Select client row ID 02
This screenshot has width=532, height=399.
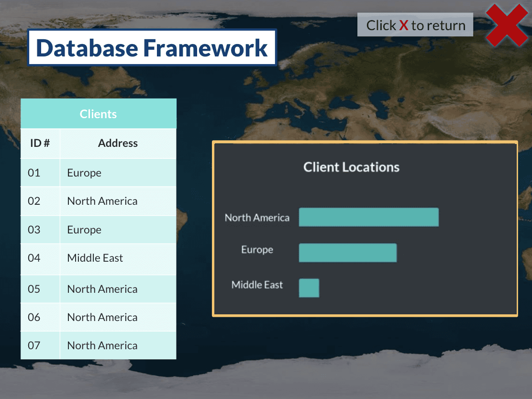tap(34, 201)
